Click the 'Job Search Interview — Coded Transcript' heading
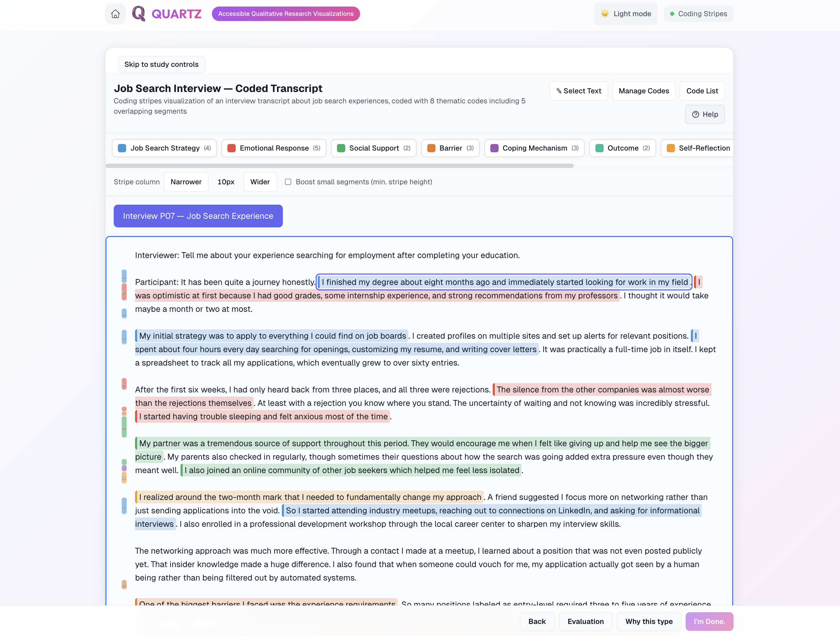 click(x=218, y=89)
